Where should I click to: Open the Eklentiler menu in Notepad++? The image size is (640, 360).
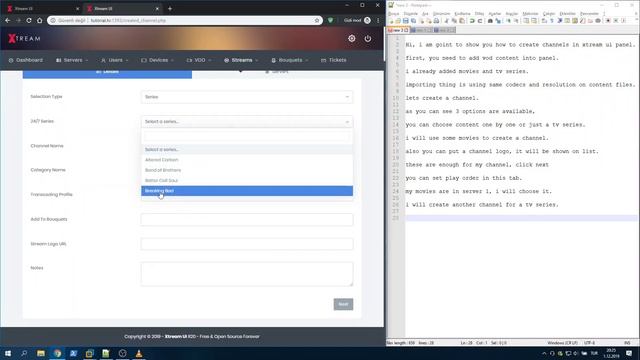tap(567, 13)
